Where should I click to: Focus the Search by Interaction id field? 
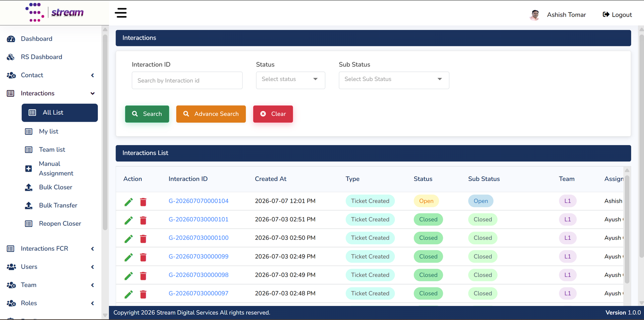point(187,80)
